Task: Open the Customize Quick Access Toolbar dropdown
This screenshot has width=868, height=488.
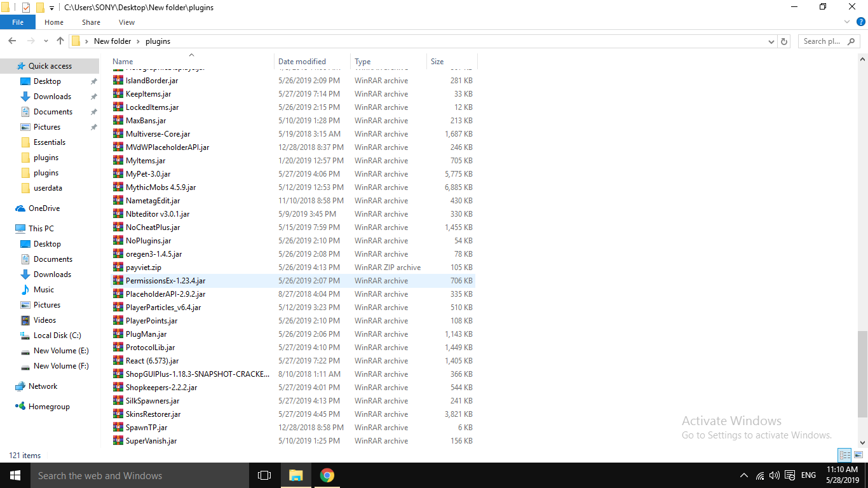Action: [52, 8]
